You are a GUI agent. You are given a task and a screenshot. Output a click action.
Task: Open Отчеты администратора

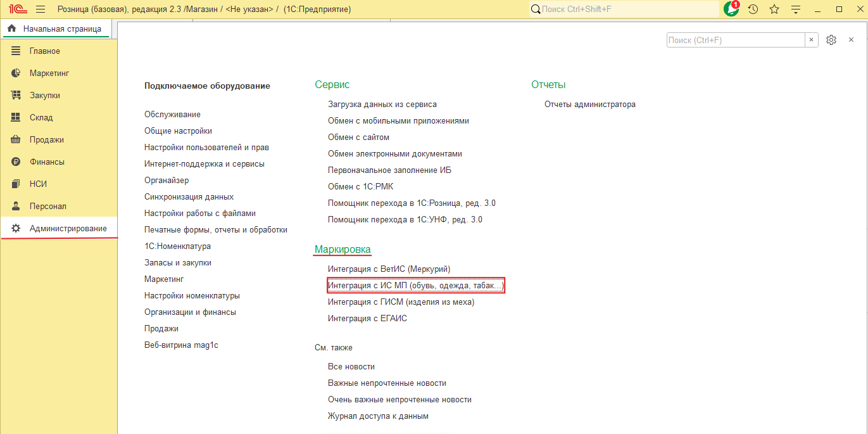click(x=590, y=105)
